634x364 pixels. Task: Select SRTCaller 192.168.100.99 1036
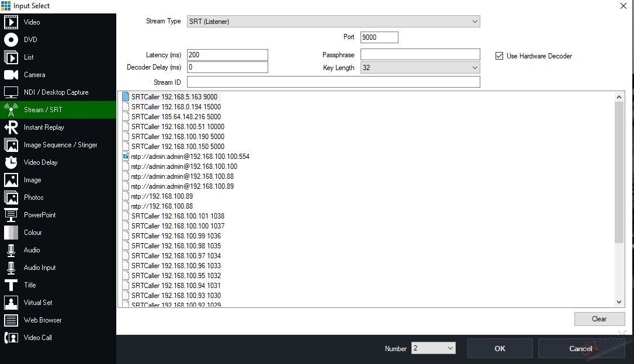176,236
